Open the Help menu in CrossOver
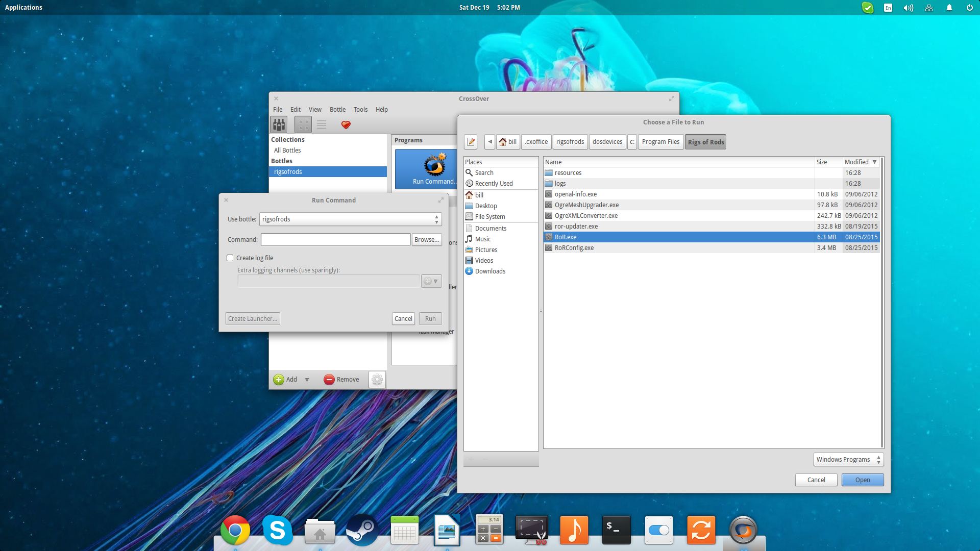The height and width of the screenshot is (551, 980). [382, 109]
